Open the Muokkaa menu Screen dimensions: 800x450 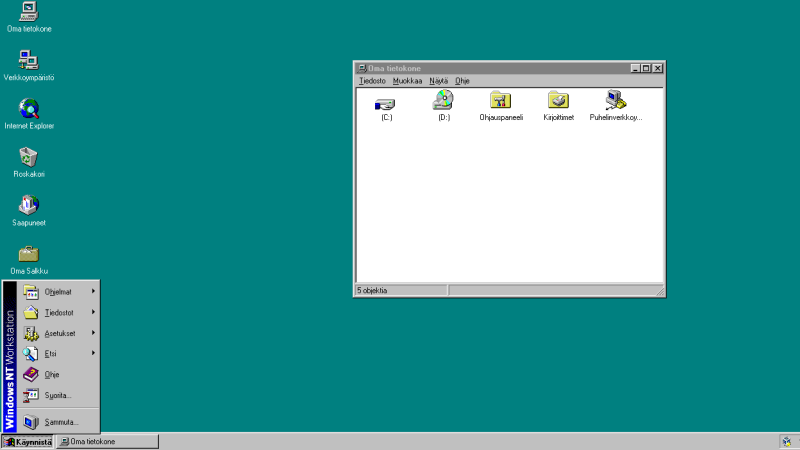click(x=407, y=81)
